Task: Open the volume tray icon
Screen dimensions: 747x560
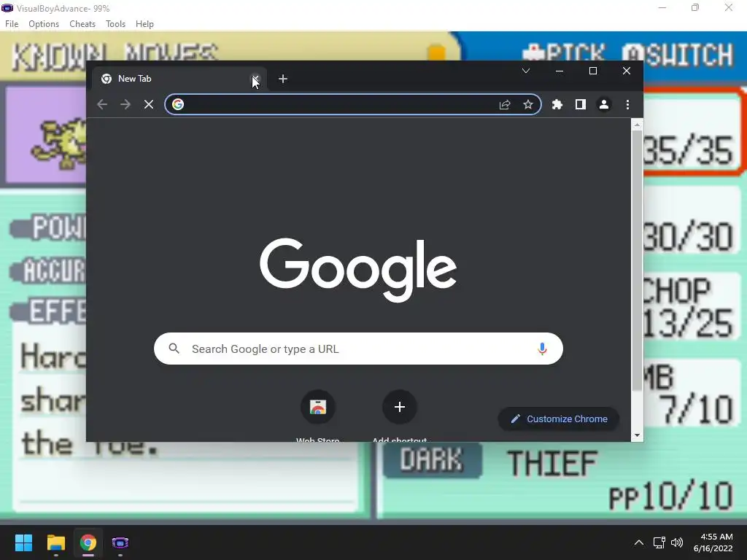Action: click(x=676, y=542)
